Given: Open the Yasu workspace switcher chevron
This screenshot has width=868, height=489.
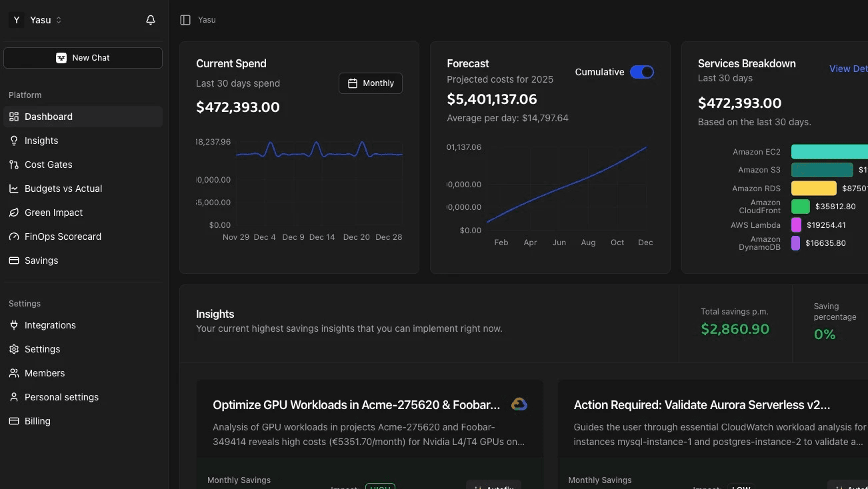Looking at the screenshot, I should [59, 20].
